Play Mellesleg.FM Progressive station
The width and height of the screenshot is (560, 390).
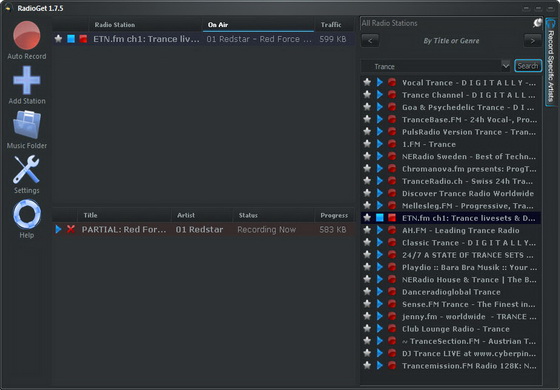point(380,206)
